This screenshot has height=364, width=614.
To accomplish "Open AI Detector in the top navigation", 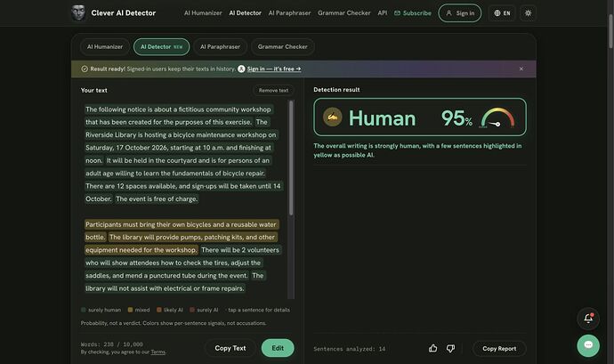I will [245, 13].
